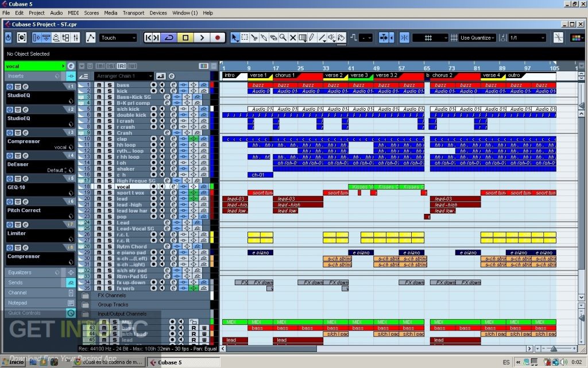Toggle monitor on the shaker track
The image size is (588, 368).
162,168
